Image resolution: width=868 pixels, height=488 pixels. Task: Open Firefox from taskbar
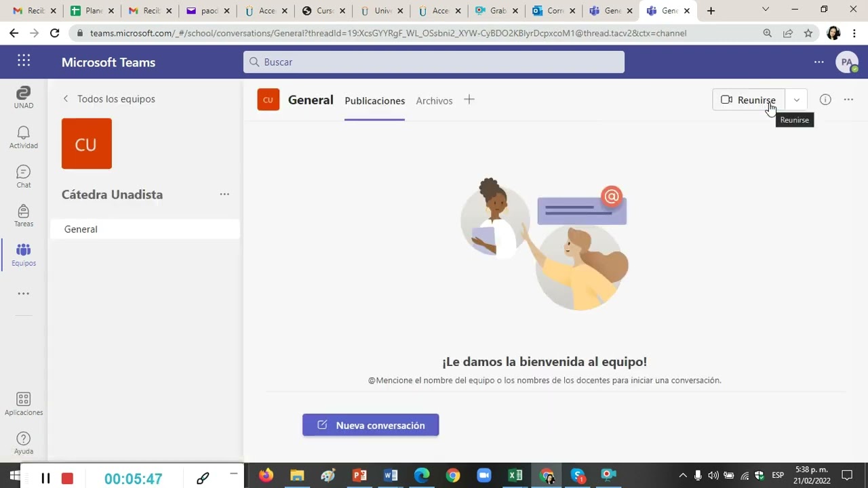click(x=266, y=475)
